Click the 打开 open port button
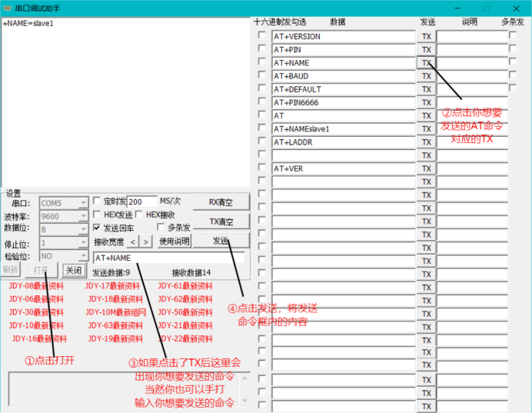Image resolution: width=532 pixels, height=413 pixels. point(42,270)
